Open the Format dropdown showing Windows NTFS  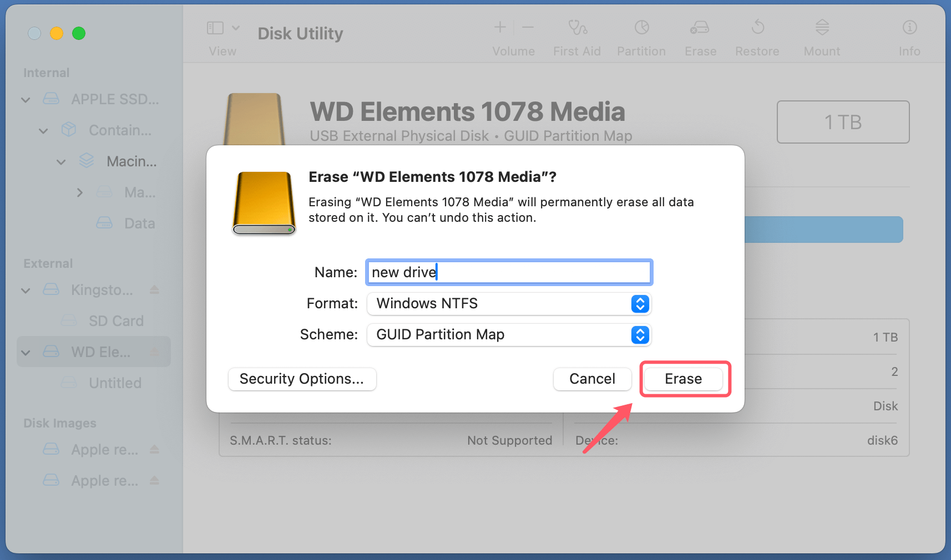(x=639, y=304)
